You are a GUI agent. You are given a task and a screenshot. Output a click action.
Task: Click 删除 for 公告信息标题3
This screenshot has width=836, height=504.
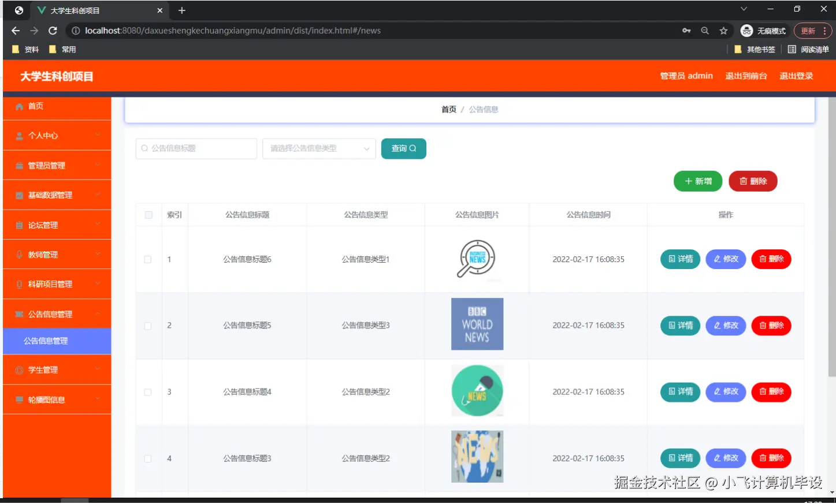[x=771, y=458]
